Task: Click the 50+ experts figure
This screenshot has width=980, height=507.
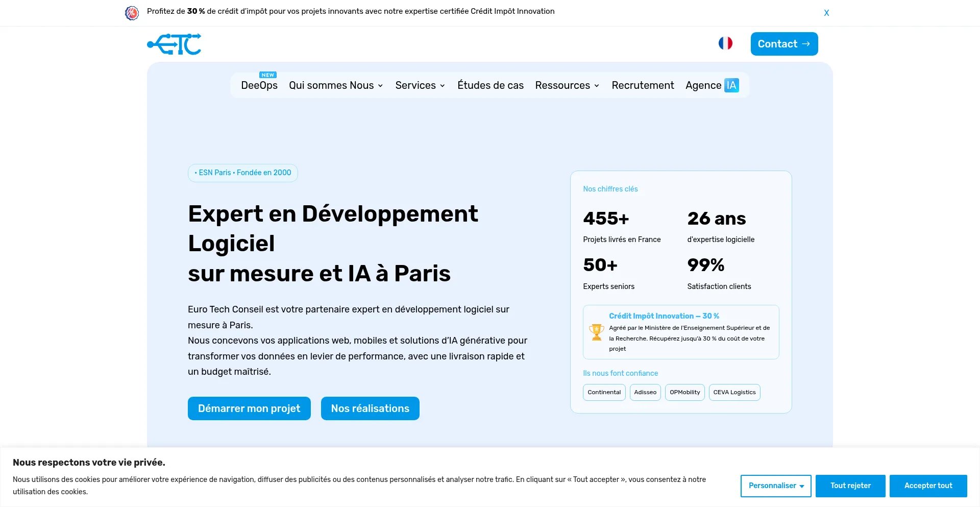Action: [x=600, y=265]
